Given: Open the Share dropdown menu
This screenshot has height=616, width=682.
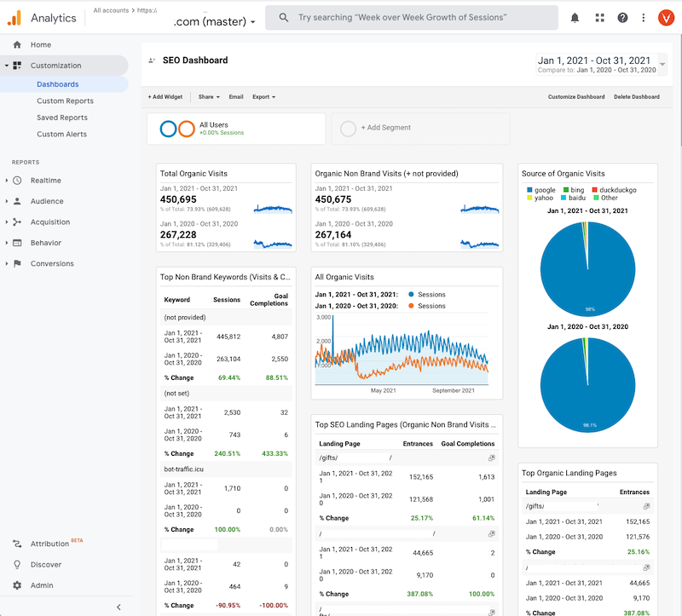Looking at the screenshot, I should point(209,97).
